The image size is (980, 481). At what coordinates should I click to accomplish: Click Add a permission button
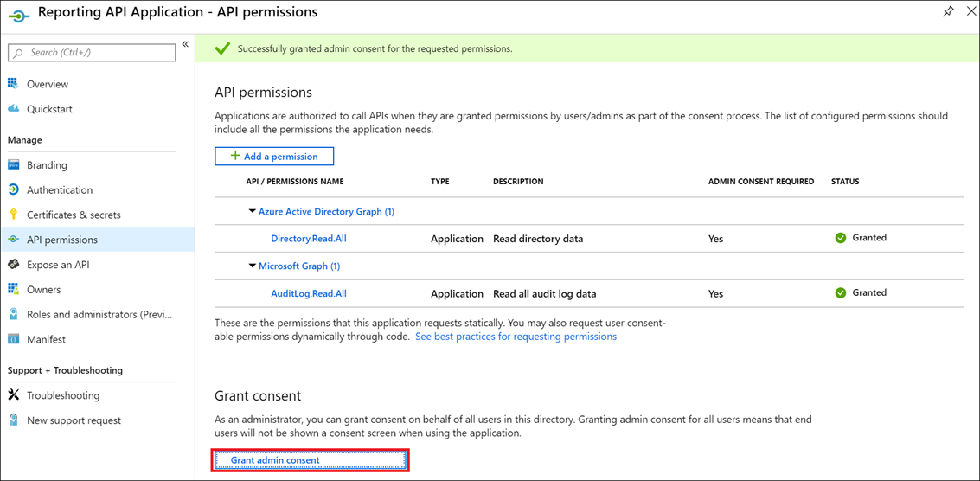(x=274, y=157)
